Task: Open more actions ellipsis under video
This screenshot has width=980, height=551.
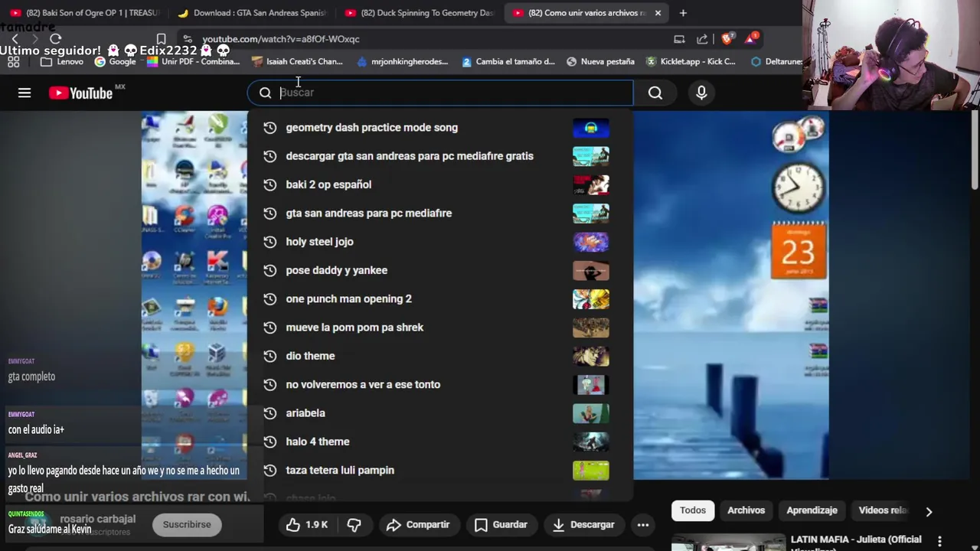Action: [643, 524]
